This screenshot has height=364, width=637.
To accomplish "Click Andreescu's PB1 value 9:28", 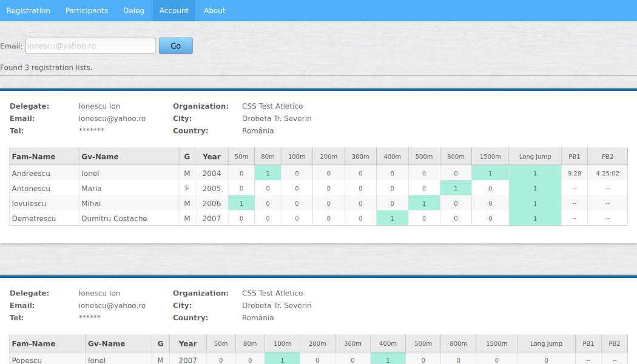I will coord(574,174).
